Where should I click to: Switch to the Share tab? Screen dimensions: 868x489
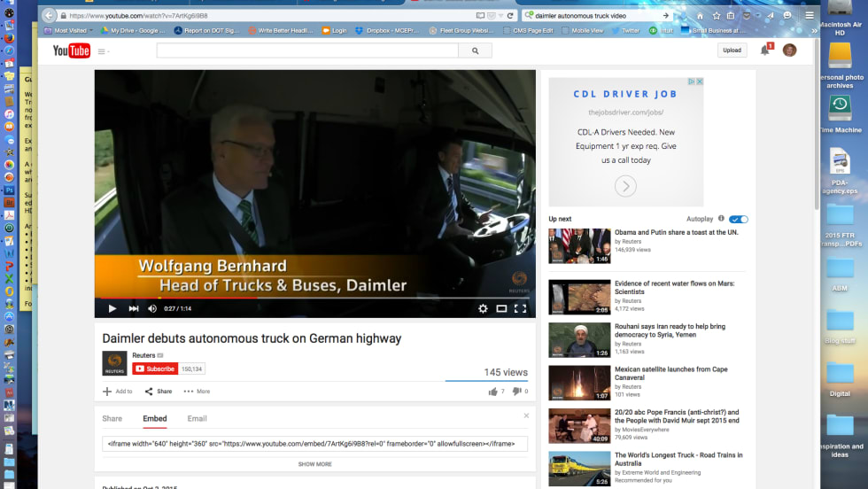coord(112,418)
